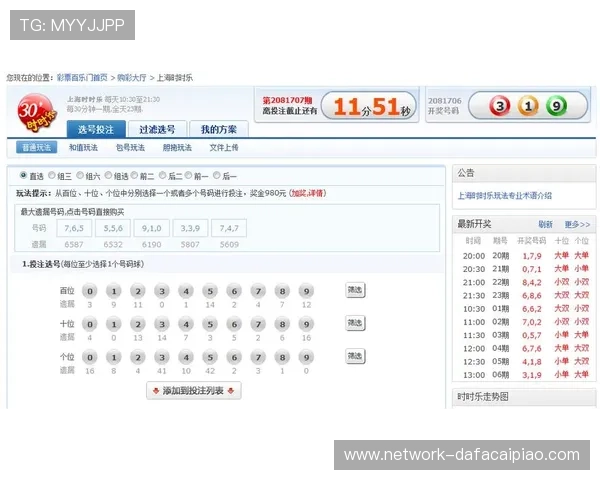
Task: Select number ball 6 in 十位 row
Action: pos(234,324)
